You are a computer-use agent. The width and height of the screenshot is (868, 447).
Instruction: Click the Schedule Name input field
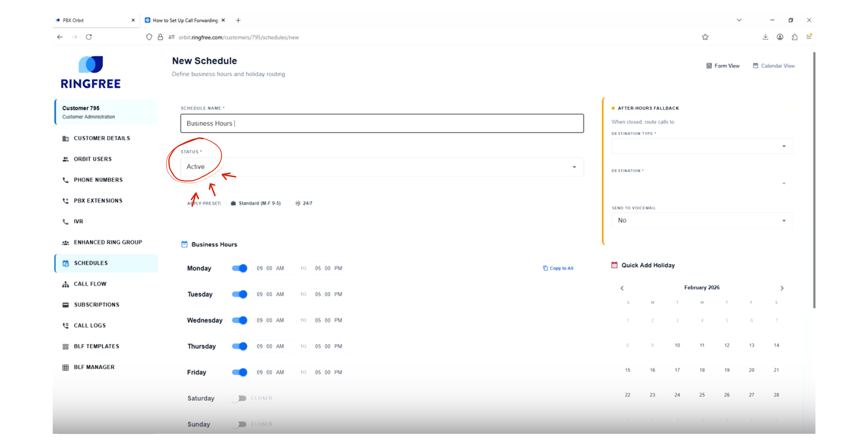[381, 123]
